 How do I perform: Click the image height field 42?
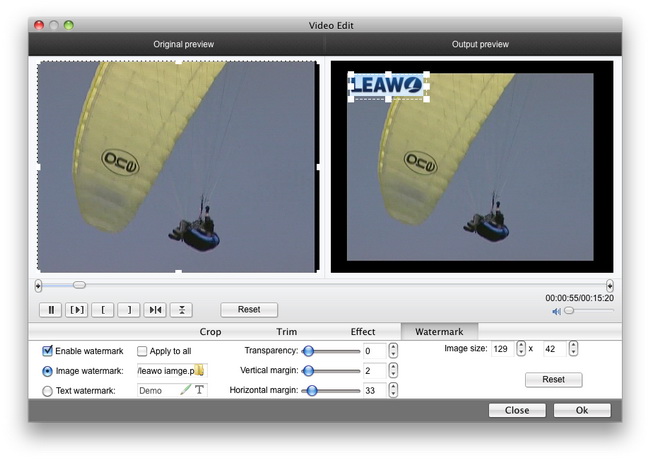555,349
